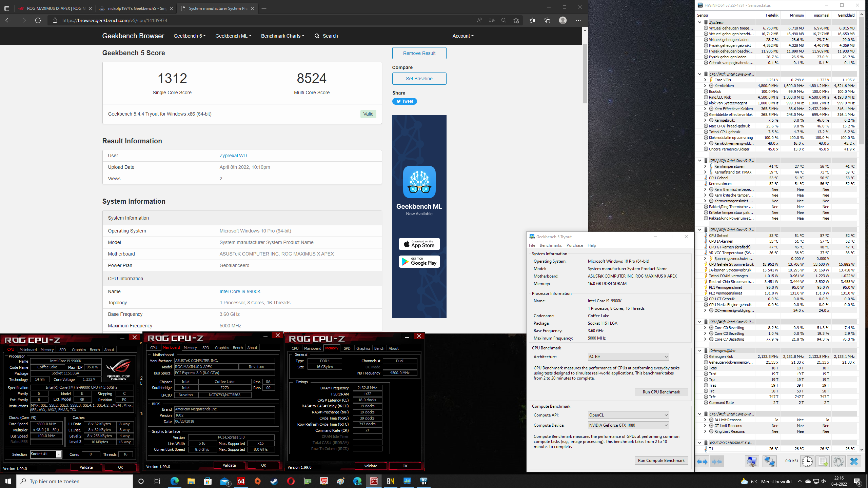Viewport: 868px width, 488px height.
Task: Click Geekbench page vertical scrollbar
Action: [x=585, y=73]
